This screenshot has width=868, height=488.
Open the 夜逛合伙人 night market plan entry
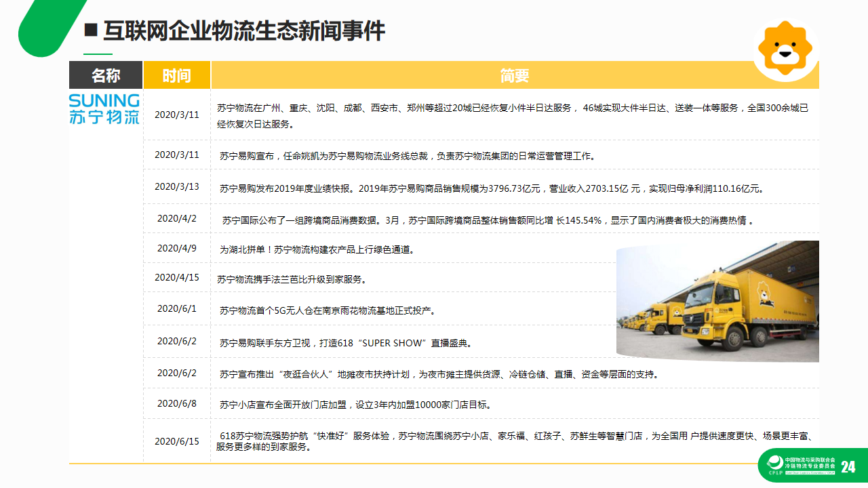(439, 374)
